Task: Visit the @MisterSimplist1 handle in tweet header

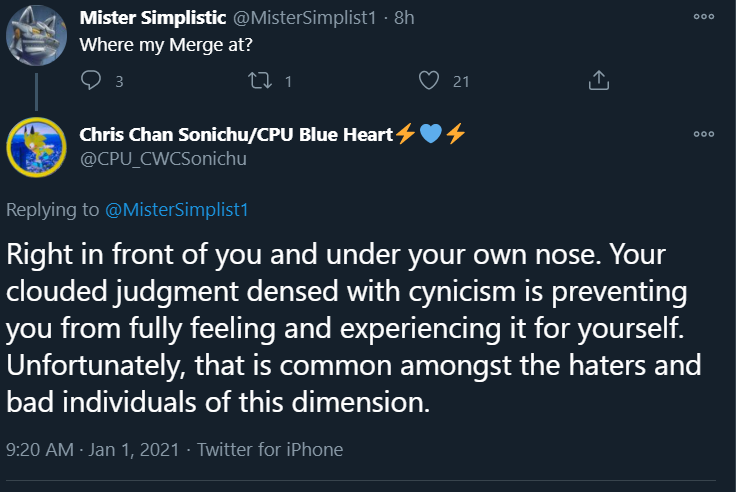Action: click(305, 18)
